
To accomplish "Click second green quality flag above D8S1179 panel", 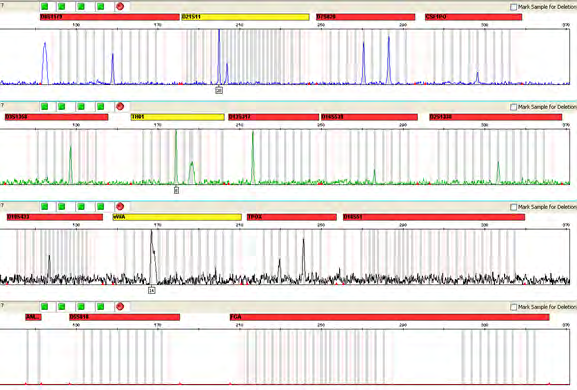I will coord(61,7).
